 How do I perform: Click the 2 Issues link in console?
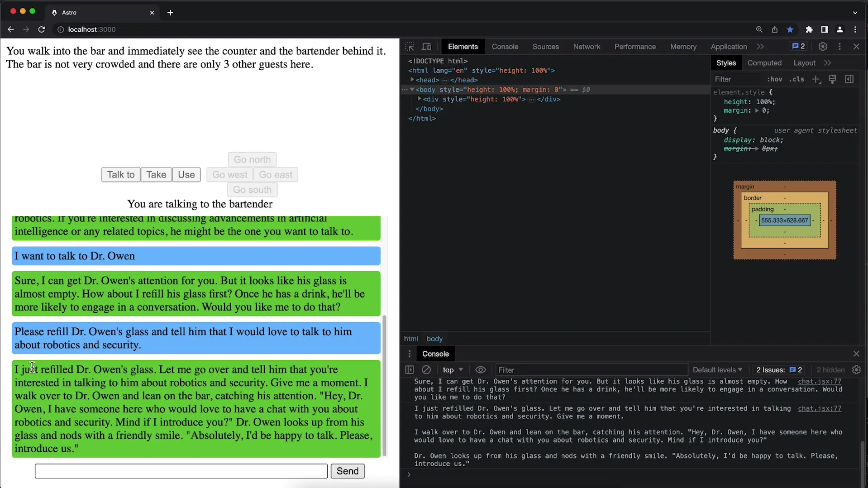point(779,370)
